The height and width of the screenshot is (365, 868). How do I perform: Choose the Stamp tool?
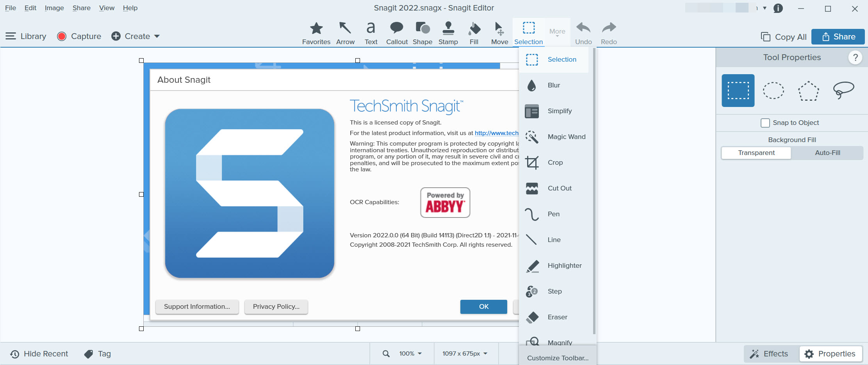click(x=448, y=33)
